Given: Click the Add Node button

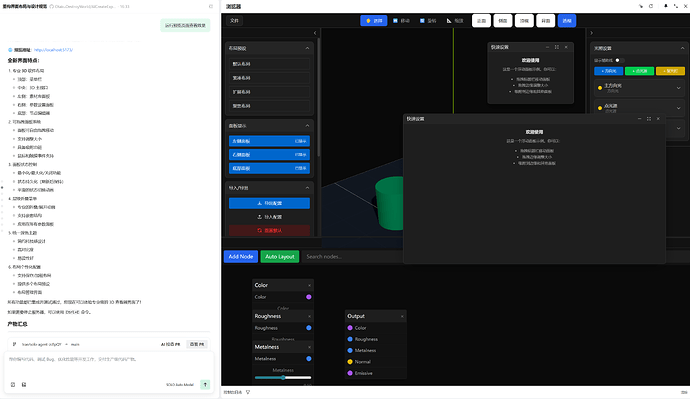Looking at the screenshot, I should pos(241,256).
